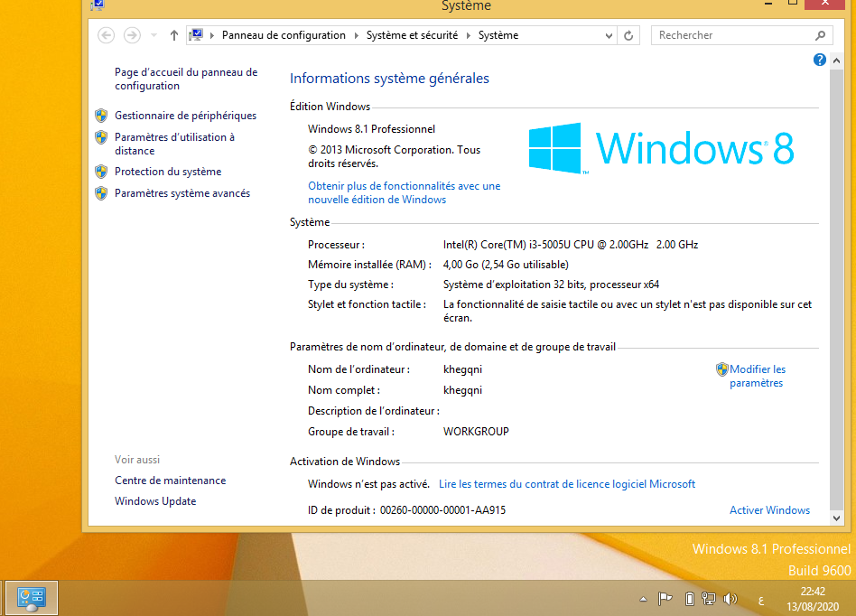Click the Forward navigation arrow
The width and height of the screenshot is (856, 616).
pos(132,35)
